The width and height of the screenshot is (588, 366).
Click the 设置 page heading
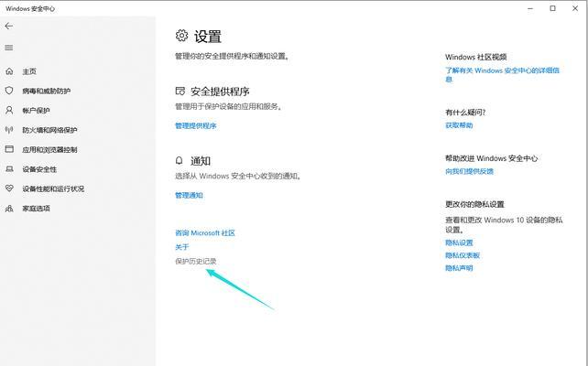[208, 37]
